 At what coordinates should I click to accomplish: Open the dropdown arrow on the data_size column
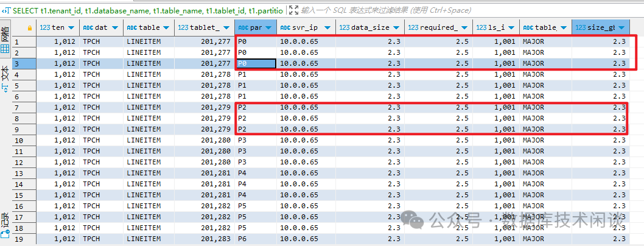(x=396, y=28)
